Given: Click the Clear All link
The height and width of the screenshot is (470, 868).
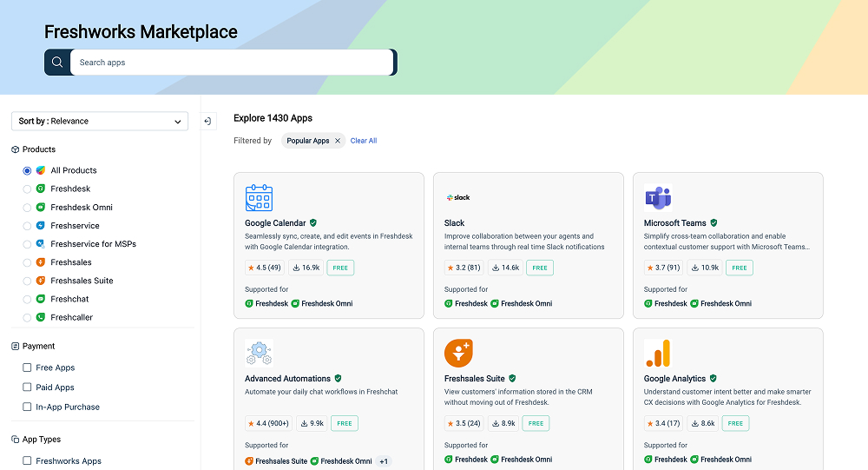Looking at the screenshot, I should (x=364, y=141).
